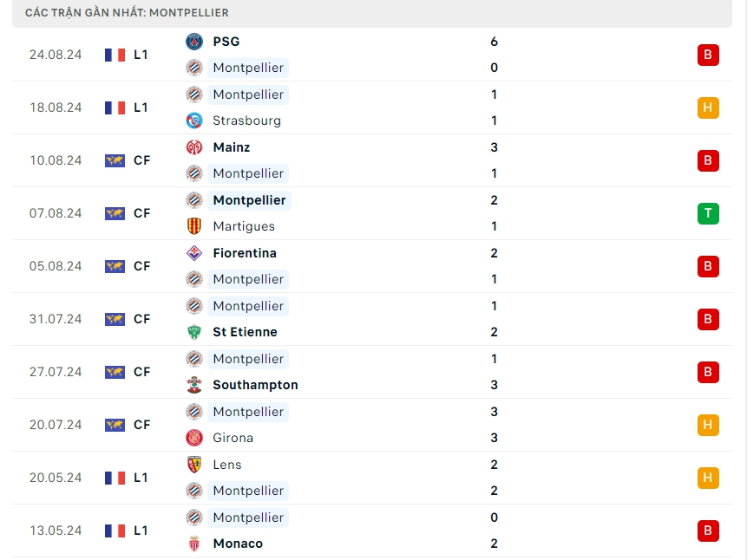Viewport: 747px width, 560px height.
Task: Click the Monaco club crest icon
Action: click(x=194, y=544)
